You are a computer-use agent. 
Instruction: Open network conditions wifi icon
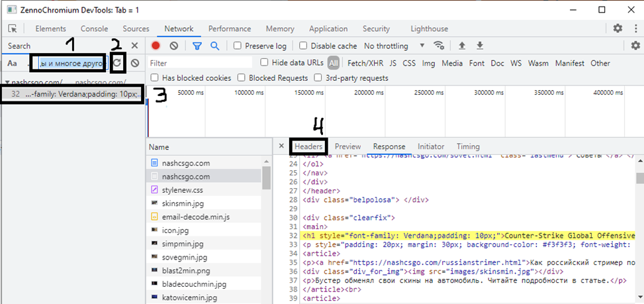438,46
